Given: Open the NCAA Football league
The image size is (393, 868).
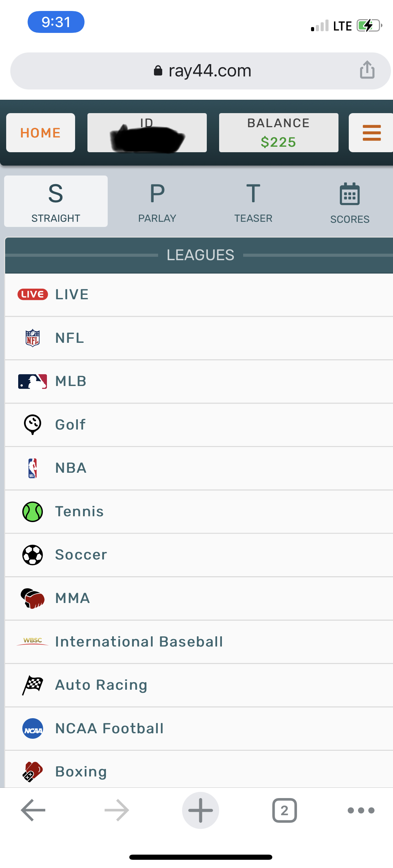Looking at the screenshot, I should pyautogui.click(x=110, y=728).
